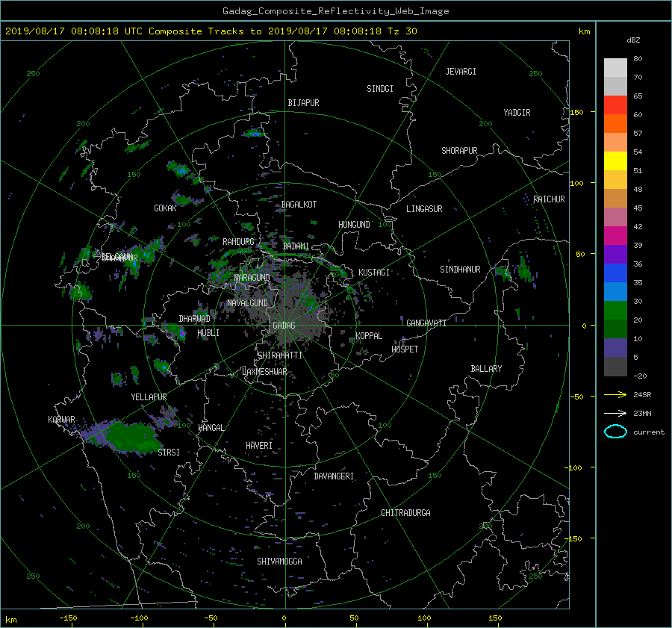Pick the red 60-65 dBZ legend swatch

tap(615, 105)
